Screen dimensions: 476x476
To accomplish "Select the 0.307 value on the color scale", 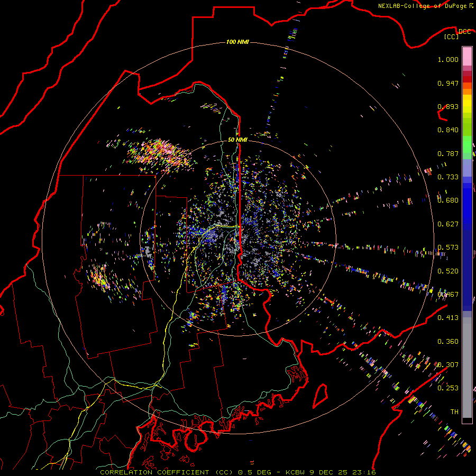I will (448, 365).
